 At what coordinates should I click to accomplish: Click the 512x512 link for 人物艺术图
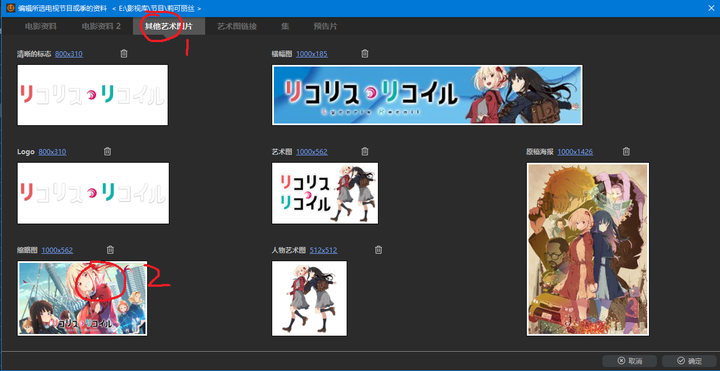[323, 250]
